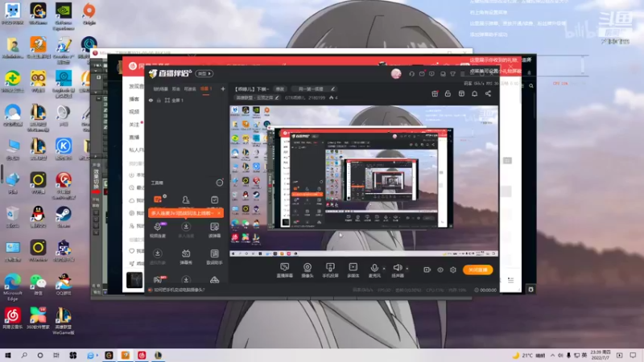Add a new scene with plus button
This screenshot has height=362, width=644.
[223, 88]
